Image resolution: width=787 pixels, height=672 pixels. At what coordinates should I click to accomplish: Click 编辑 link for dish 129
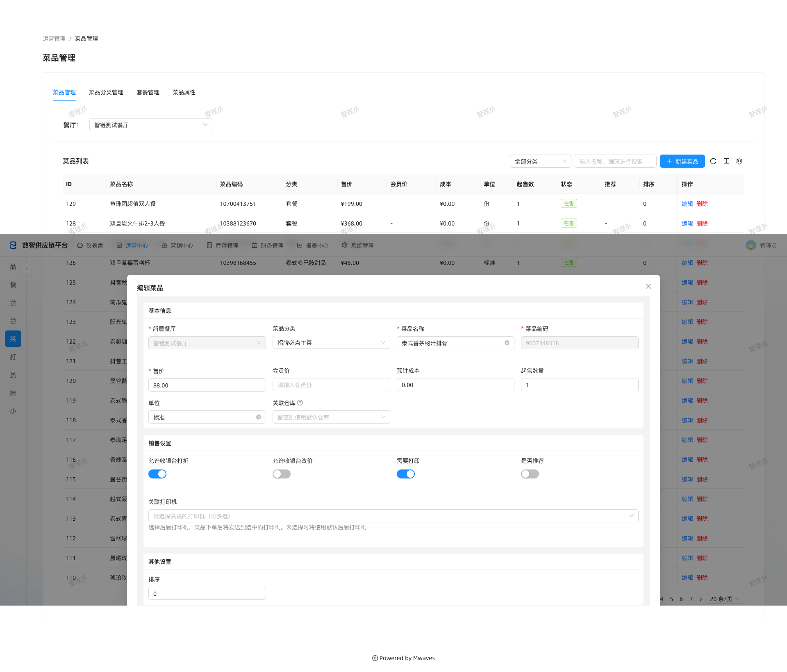[x=687, y=204]
